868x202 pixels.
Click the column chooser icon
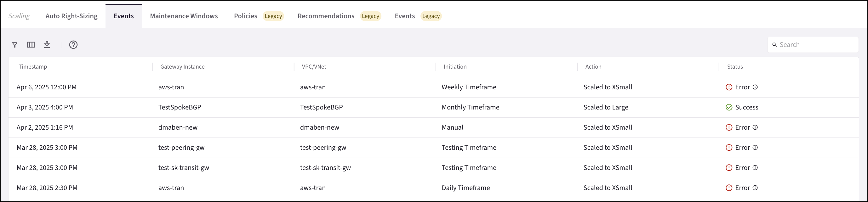coord(31,45)
